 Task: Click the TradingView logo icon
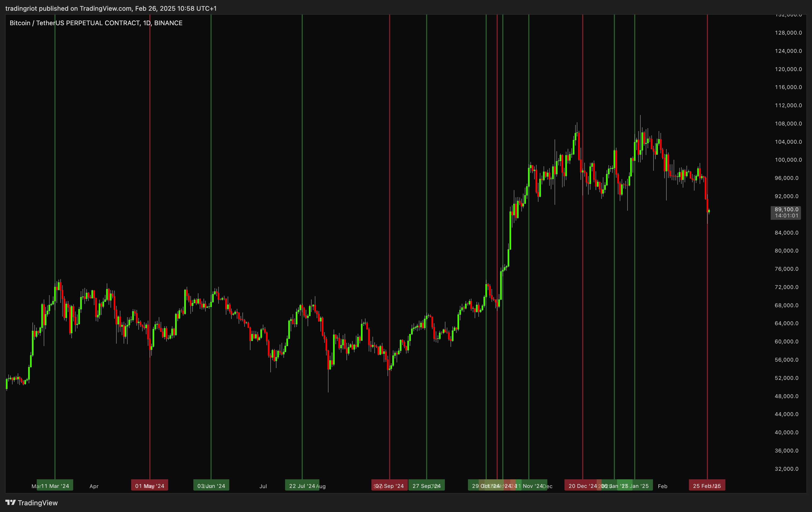pyautogui.click(x=10, y=503)
